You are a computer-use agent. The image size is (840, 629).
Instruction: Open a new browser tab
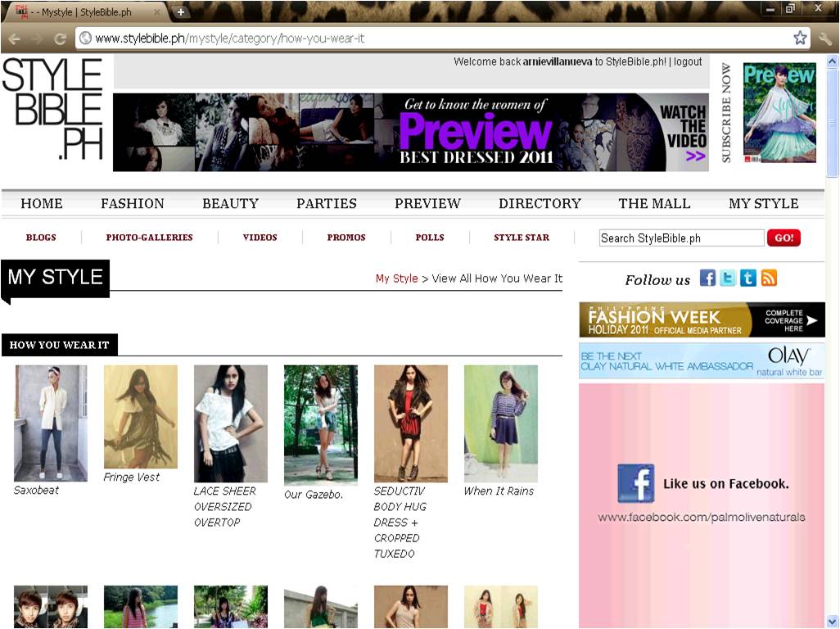pyautogui.click(x=181, y=11)
